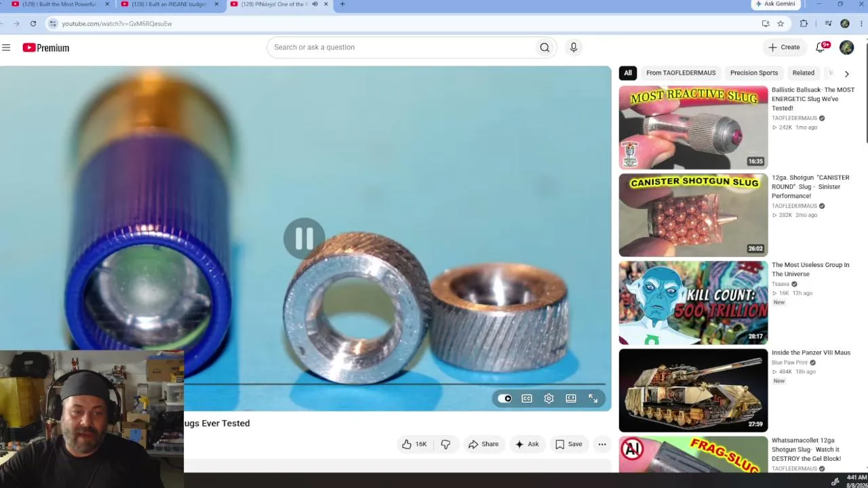
Task: Visit the Tsaava channel link
Action: coord(781,284)
